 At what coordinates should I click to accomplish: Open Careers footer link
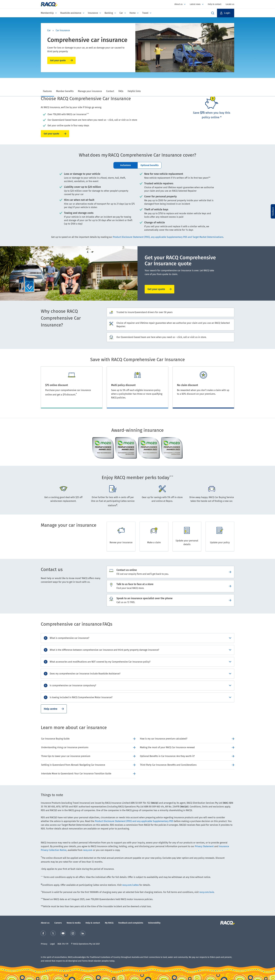[58, 923]
